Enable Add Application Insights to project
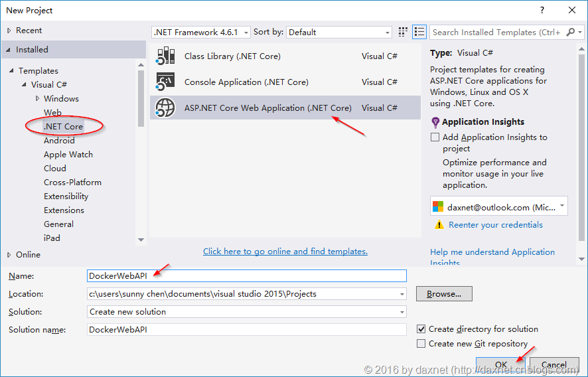The width and height of the screenshot is (588, 377). click(435, 137)
